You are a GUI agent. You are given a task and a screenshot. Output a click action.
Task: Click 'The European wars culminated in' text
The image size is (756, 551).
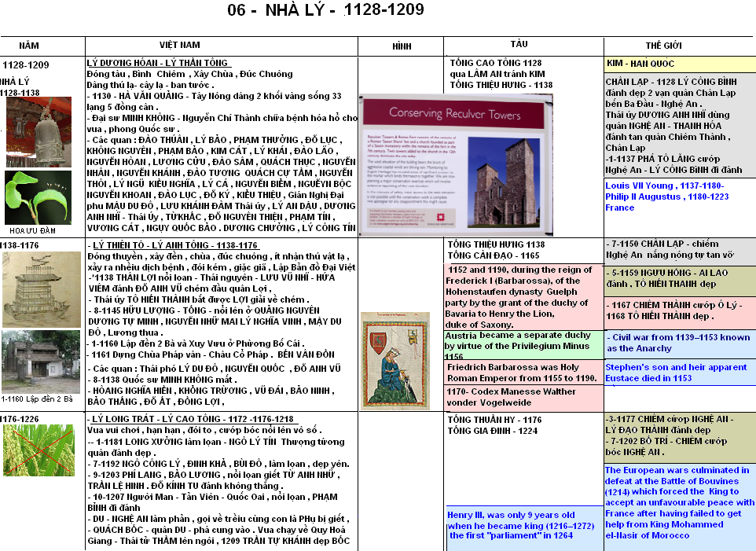677,470
